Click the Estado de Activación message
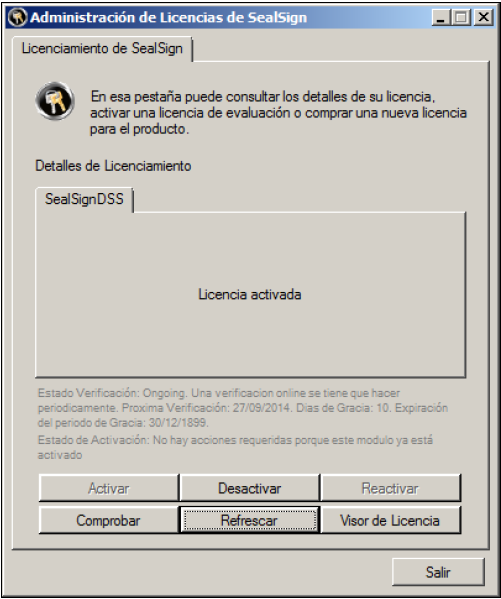 pyautogui.click(x=235, y=447)
